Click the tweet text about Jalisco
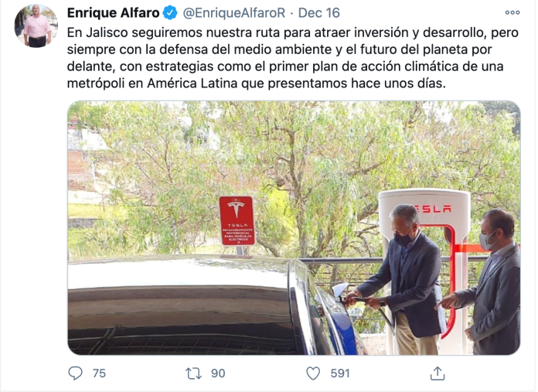Screen dimensions: 538x392 tap(293, 58)
